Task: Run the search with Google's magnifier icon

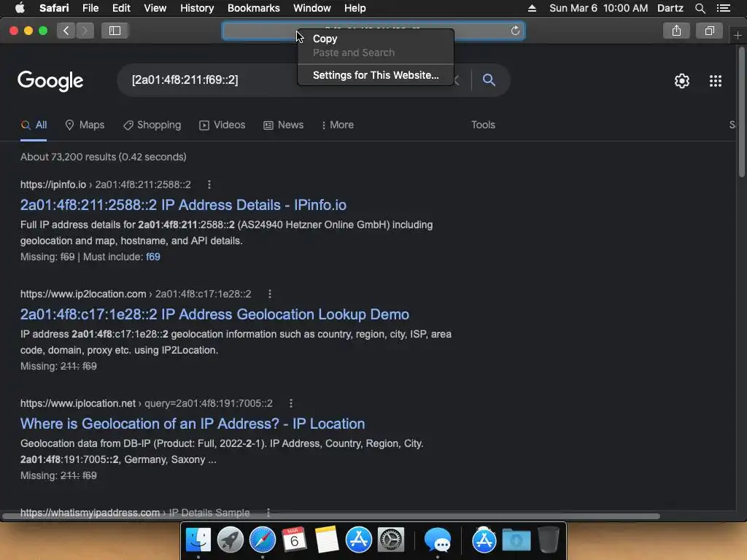Action: (488, 79)
